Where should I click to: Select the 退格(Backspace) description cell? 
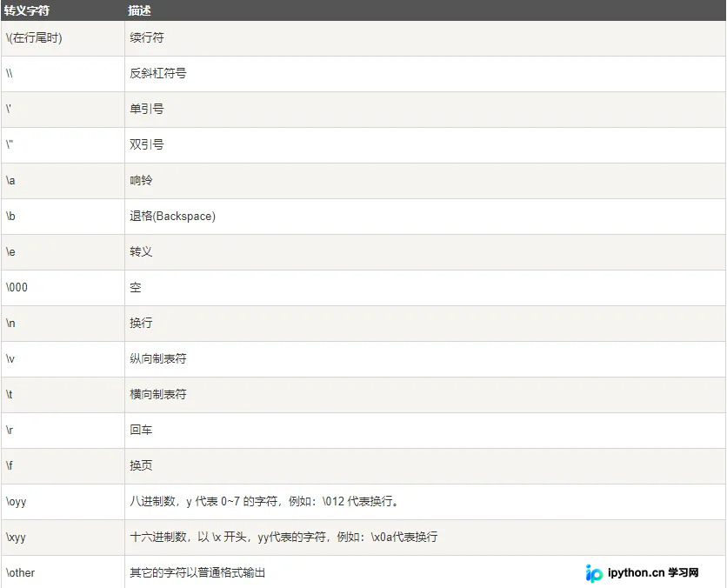coord(425,217)
